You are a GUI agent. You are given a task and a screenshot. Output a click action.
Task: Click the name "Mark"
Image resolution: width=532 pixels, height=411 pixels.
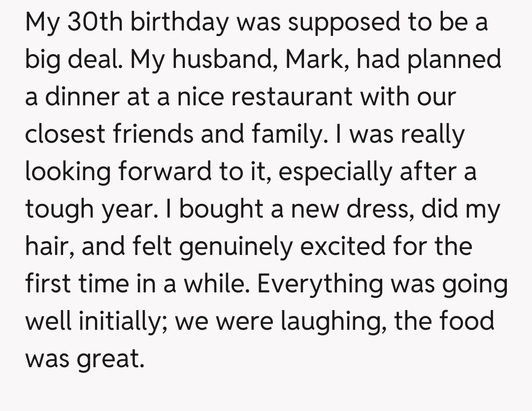pos(316,60)
